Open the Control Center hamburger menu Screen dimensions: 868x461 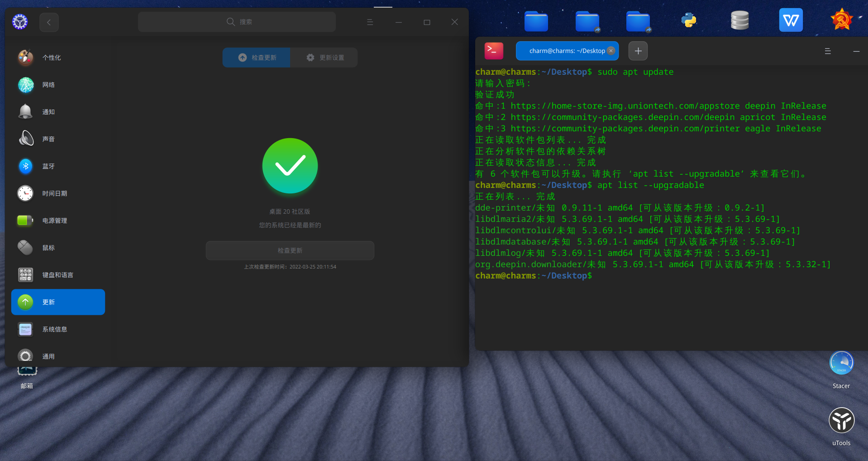pyautogui.click(x=370, y=22)
